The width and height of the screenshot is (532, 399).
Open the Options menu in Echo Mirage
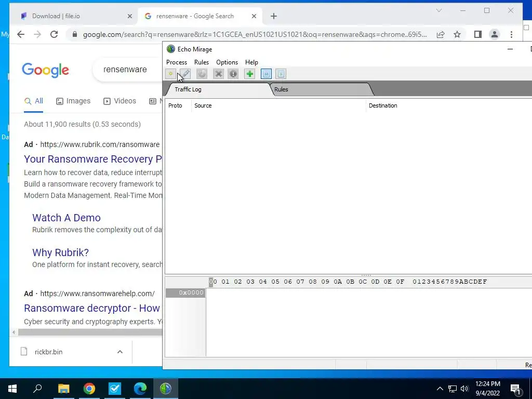pyautogui.click(x=227, y=62)
